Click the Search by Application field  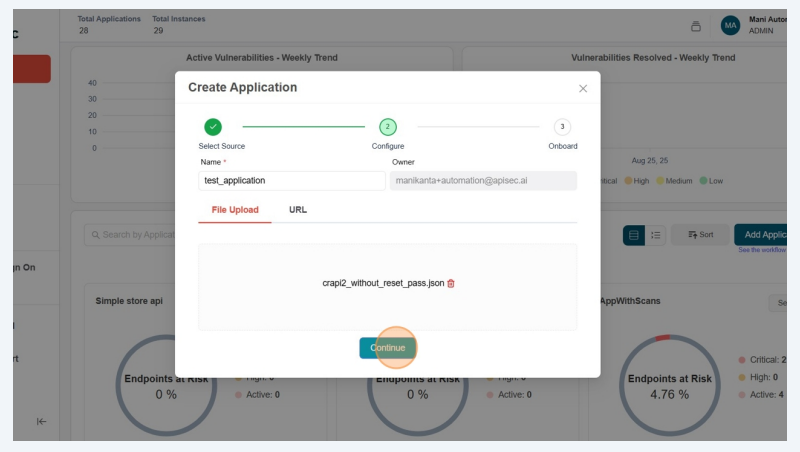coord(131,235)
